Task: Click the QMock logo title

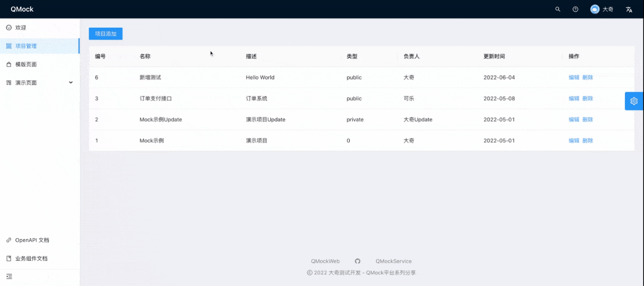Action: point(22,9)
